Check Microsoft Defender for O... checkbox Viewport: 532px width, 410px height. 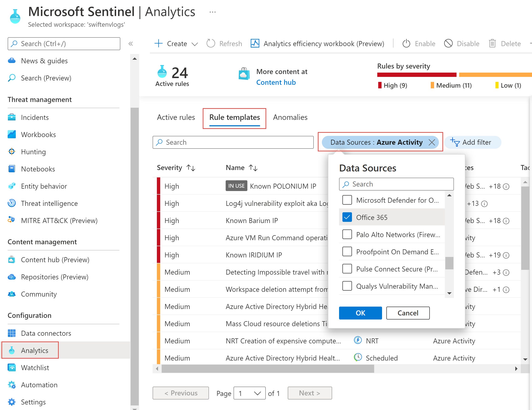pyautogui.click(x=347, y=200)
